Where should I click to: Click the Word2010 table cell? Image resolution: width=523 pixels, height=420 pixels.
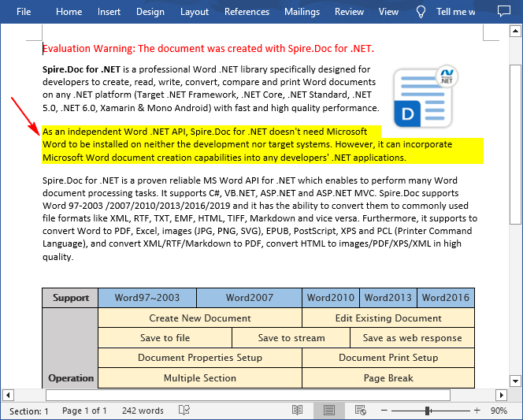coord(331,298)
